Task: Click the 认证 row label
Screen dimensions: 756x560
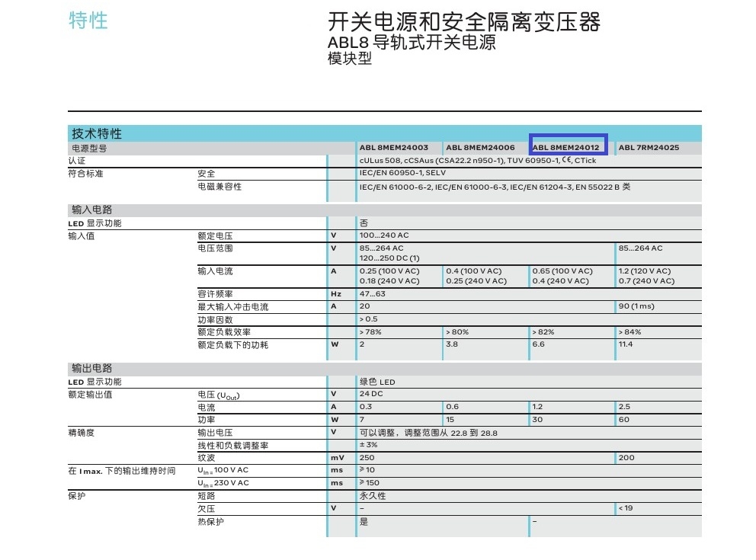Action: [77, 161]
